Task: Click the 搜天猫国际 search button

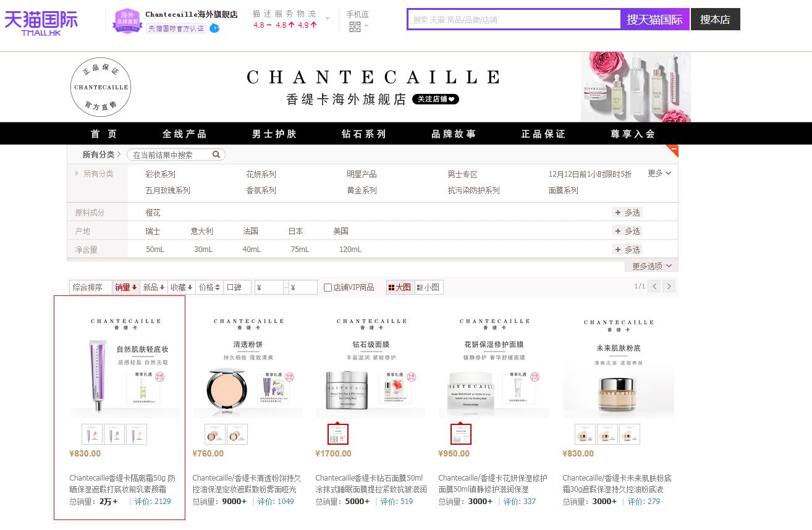Action: (655, 19)
